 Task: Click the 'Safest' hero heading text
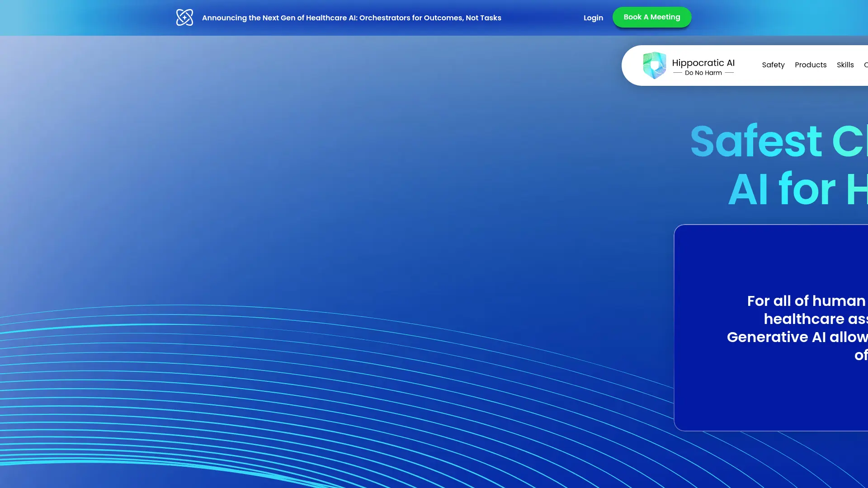coord(756,141)
